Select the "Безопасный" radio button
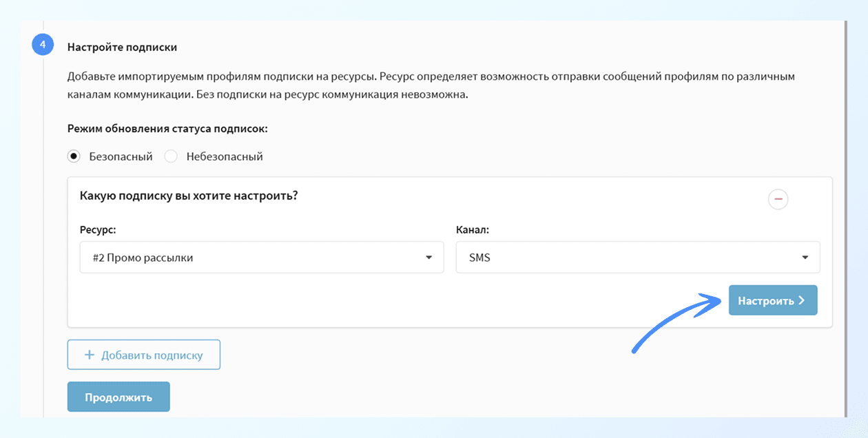 click(x=74, y=156)
